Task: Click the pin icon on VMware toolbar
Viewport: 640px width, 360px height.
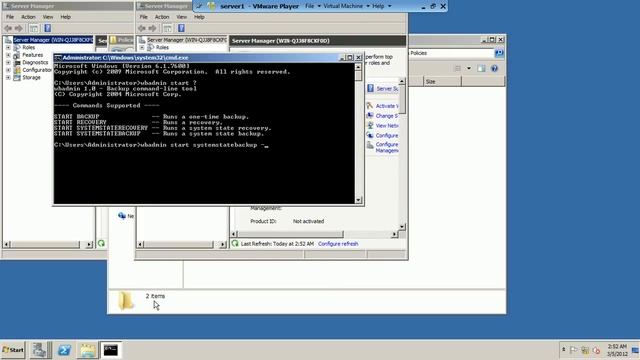Action: click(199, 6)
